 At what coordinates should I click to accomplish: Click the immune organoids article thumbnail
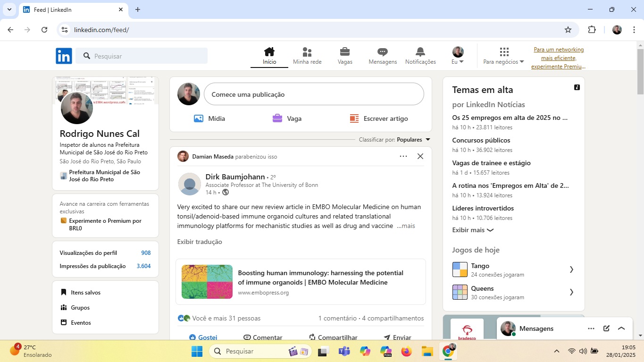(x=207, y=282)
